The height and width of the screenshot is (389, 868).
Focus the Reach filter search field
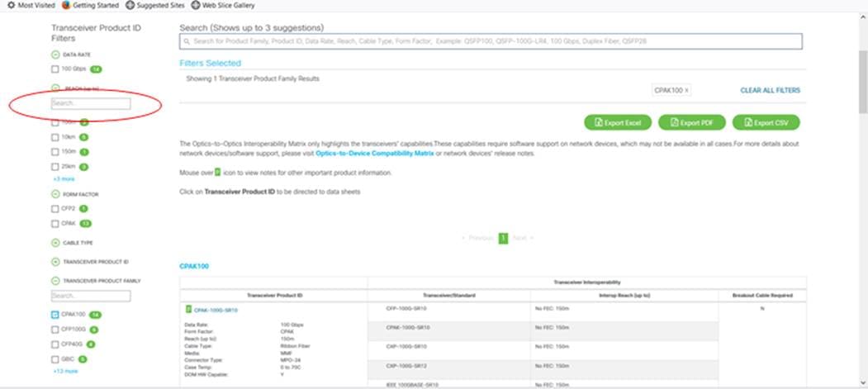(91, 103)
